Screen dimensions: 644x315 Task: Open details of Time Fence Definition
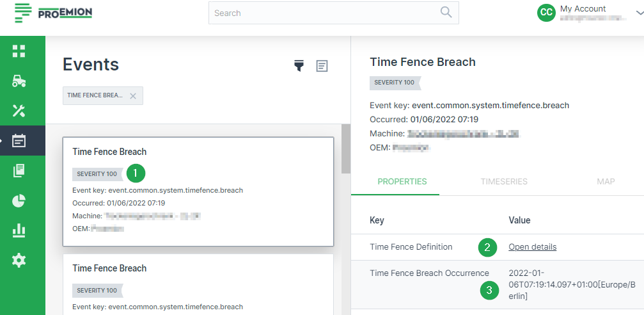point(532,247)
